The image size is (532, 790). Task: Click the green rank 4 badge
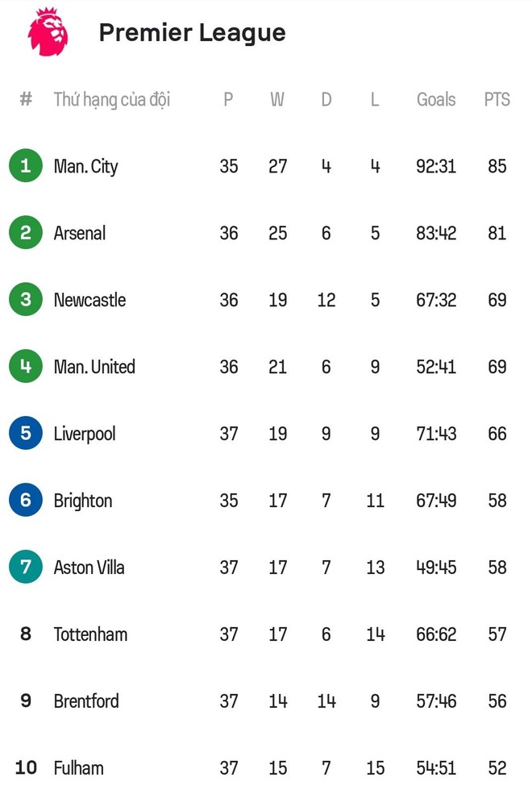[26, 367]
